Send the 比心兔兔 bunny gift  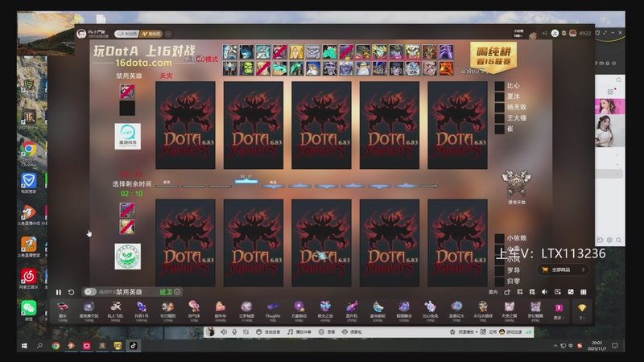[x=430, y=311]
